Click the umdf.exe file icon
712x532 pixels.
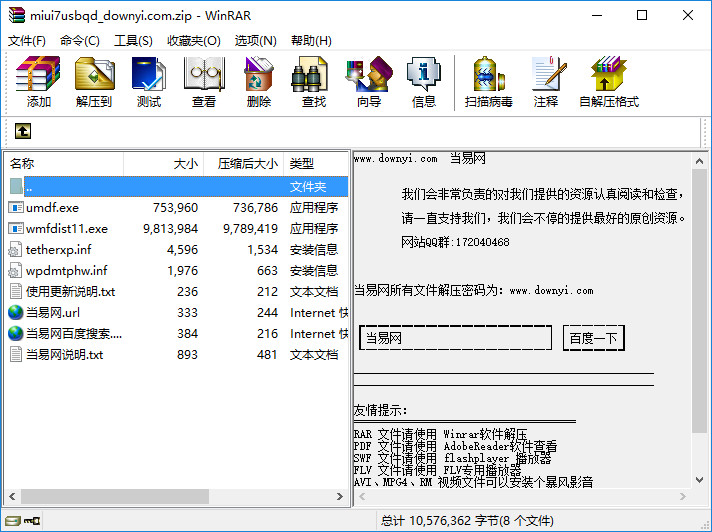click(x=16, y=207)
